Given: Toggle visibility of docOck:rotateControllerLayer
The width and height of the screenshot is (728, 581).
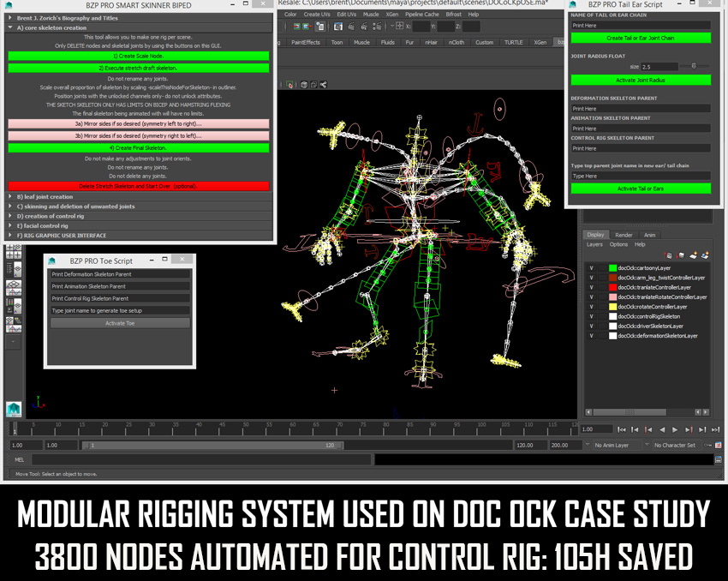Looking at the screenshot, I should tap(591, 307).
